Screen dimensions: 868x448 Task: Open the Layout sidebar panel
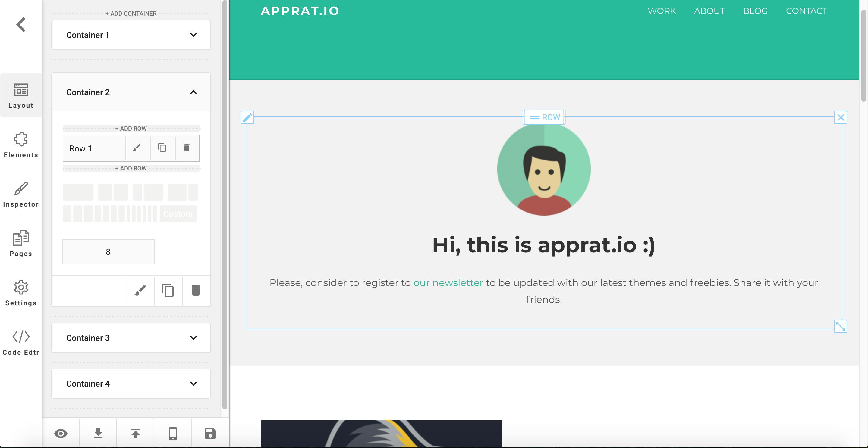coord(21,95)
